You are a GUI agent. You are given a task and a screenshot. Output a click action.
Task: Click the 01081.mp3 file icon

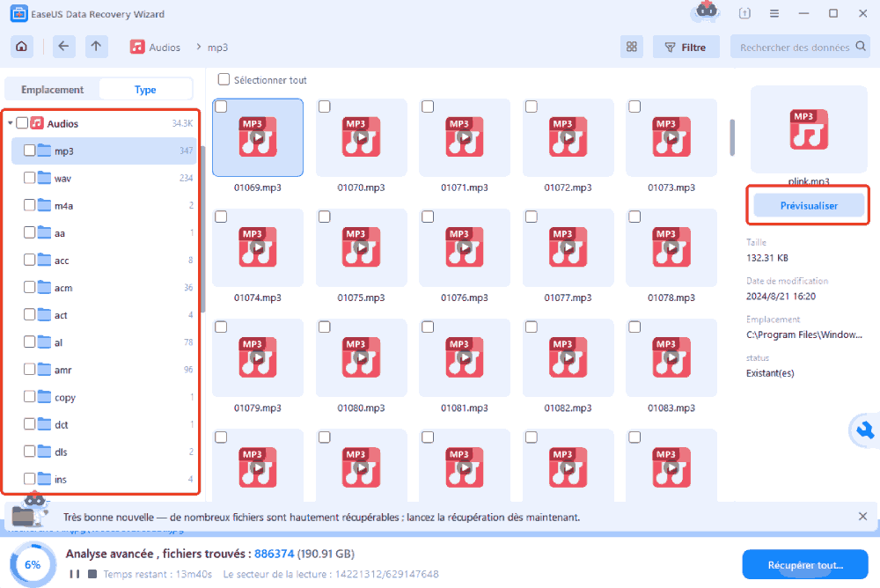pos(464,357)
